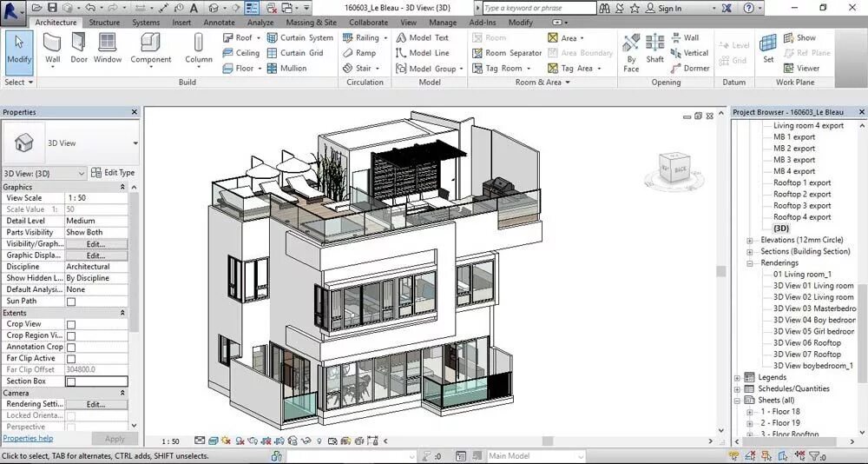Click Edit for Visibility/Graphics Overrides

(x=96, y=244)
